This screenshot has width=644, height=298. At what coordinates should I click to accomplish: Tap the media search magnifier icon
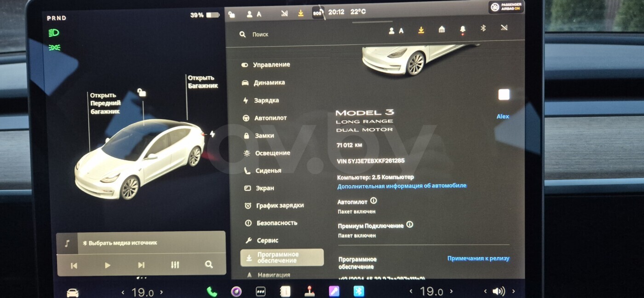[x=209, y=264]
